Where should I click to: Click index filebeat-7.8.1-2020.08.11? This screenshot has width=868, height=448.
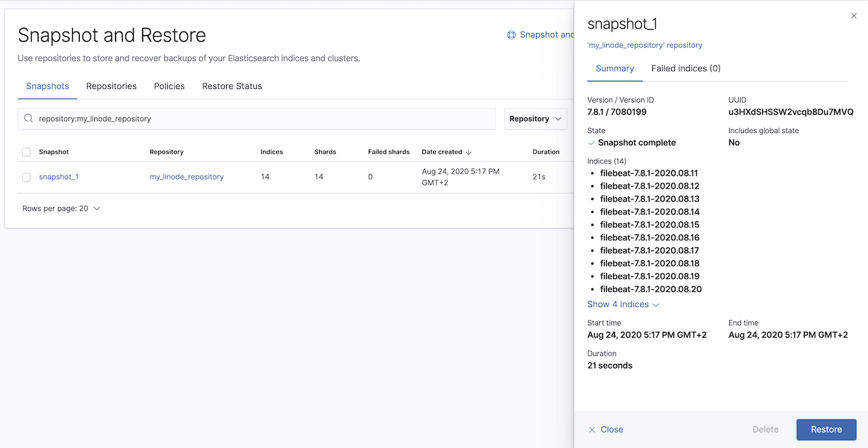tap(649, 173)
